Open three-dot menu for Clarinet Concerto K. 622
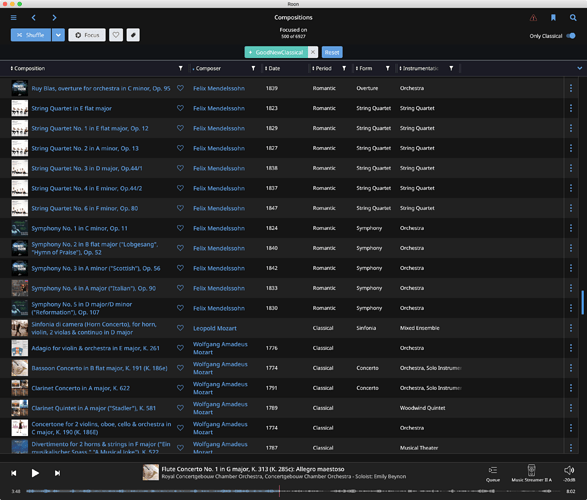Image resolution: width=587 pixels, height=500 pixels. [x=571, y=388]
